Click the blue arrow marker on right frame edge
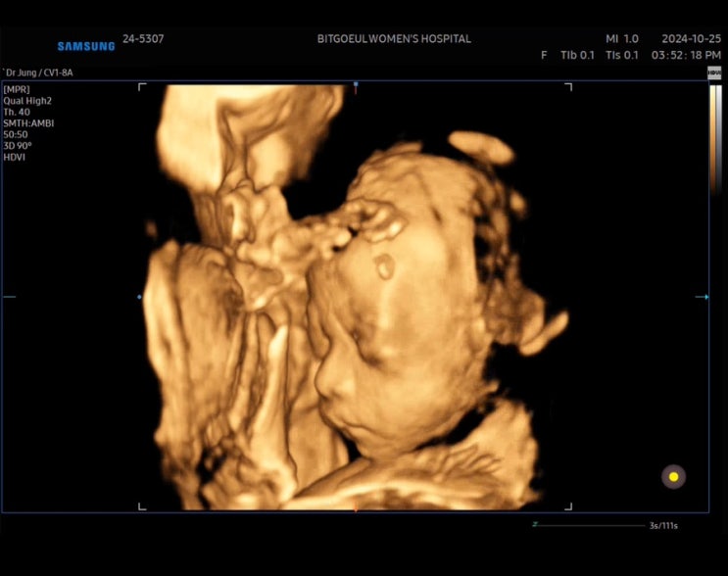This screenshot has height=576, width=728. coord(703,297)
